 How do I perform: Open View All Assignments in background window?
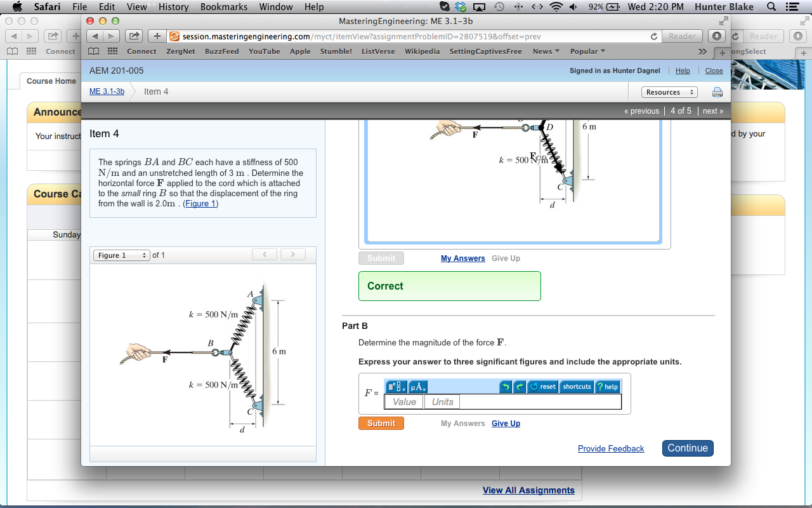[528, 490]
